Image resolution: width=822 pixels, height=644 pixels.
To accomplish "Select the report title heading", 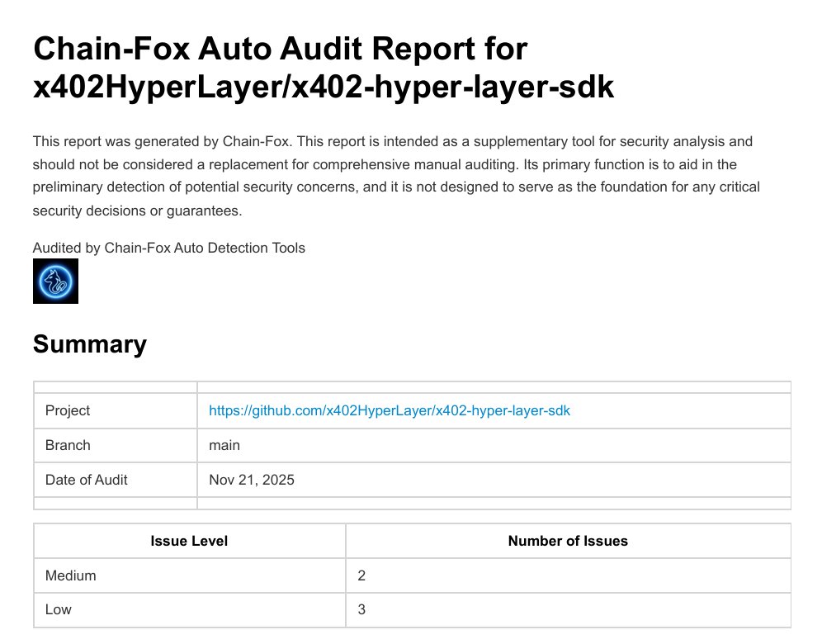I will point(324,67).
